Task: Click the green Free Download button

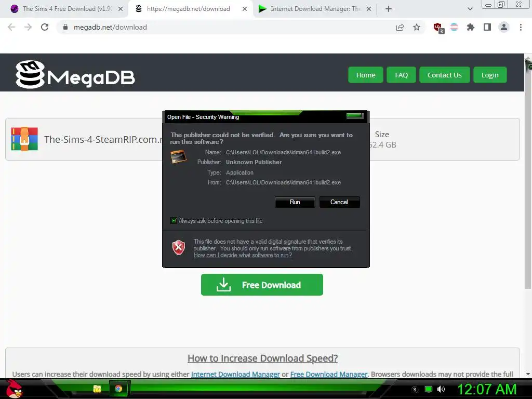Action: coord(262,285)
